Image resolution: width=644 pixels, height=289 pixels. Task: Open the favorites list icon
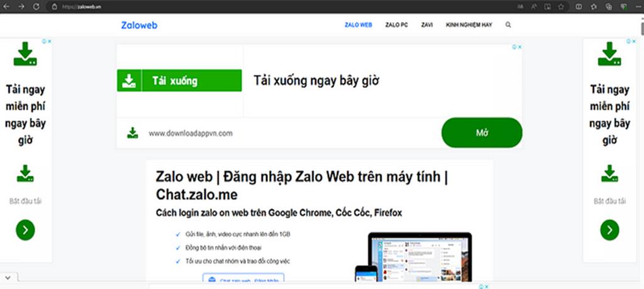594,6
